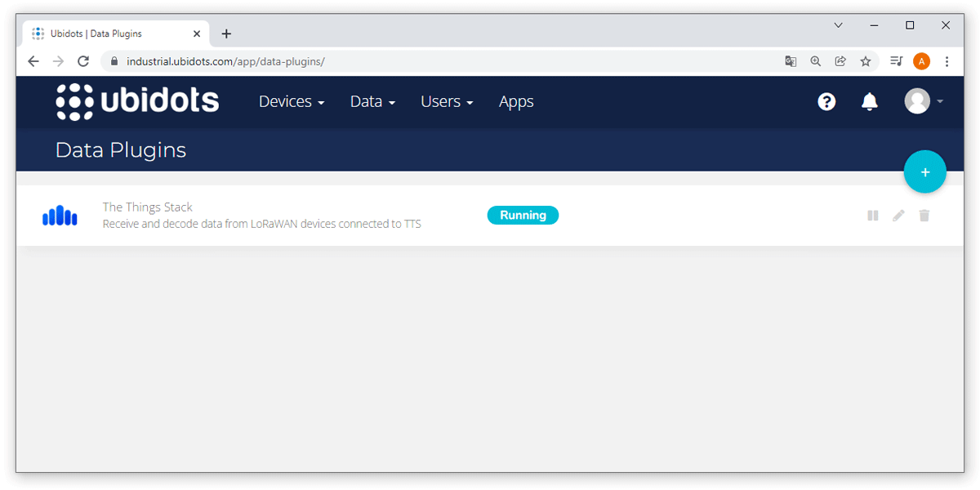Expand the Users menu
The width and height of the screenshot is (980, 490).
(x=447, y=102)
